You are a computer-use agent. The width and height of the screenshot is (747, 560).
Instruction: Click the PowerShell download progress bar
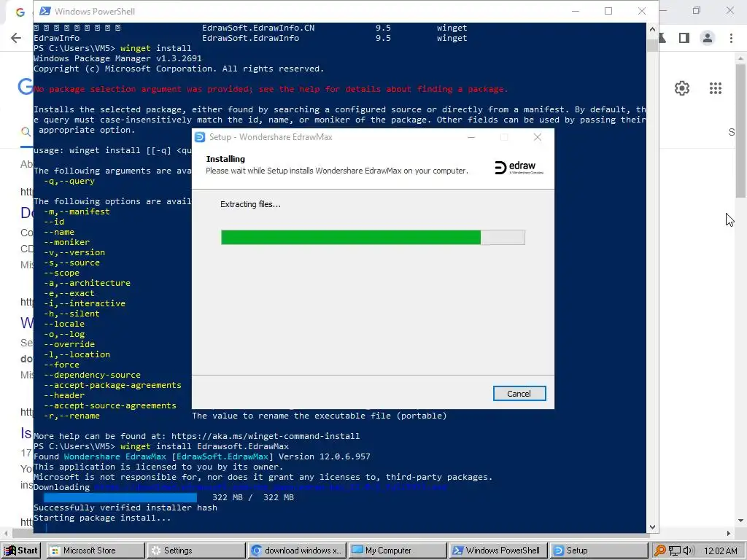pos(120,497)
